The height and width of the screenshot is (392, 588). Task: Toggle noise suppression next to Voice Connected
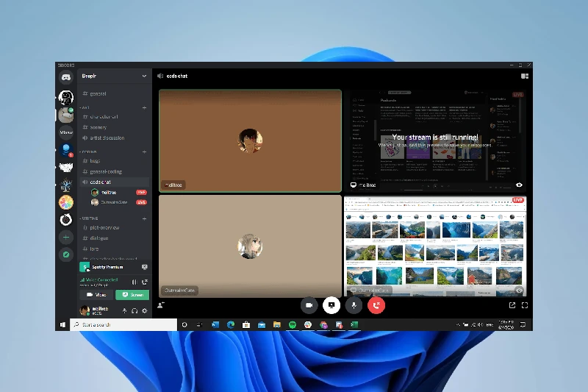pos(135,282)
